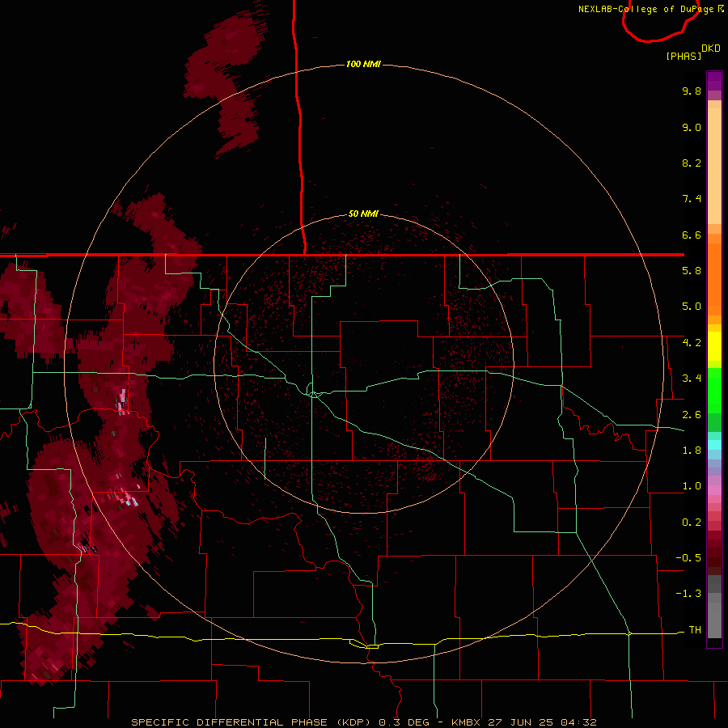Image resolution: width=728 pixels, height=728 pixels.
Task: Click the -1.3 scale value
Action: 688,594
